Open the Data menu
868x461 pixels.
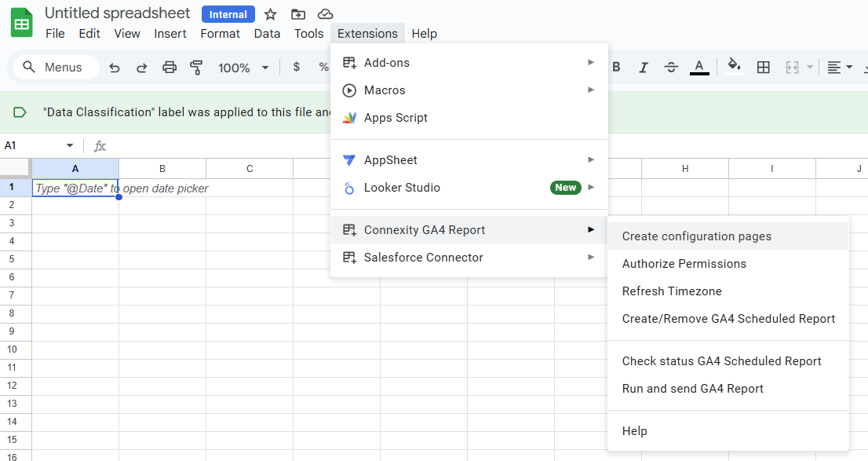(267, 34)
